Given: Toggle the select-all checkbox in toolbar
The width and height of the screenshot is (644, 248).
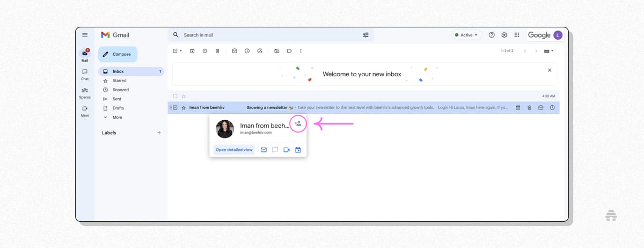Looking at the screenshot, I should [175, 51].
